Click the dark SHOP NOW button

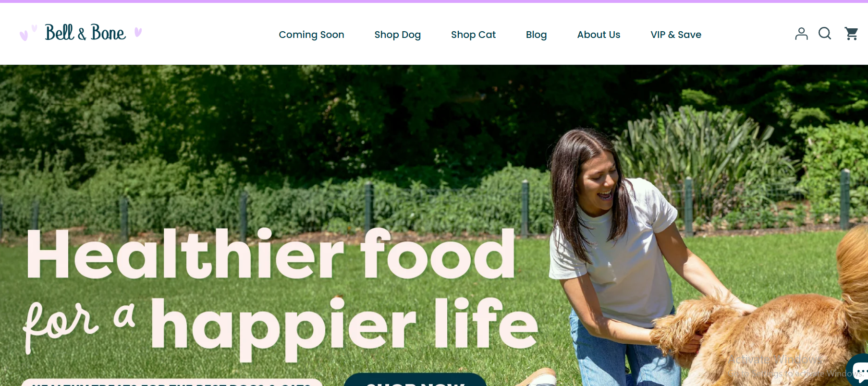[x=415, y=380]
